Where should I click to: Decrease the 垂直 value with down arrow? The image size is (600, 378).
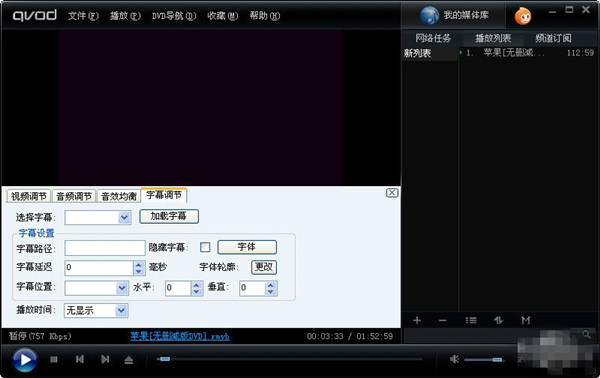271,292
